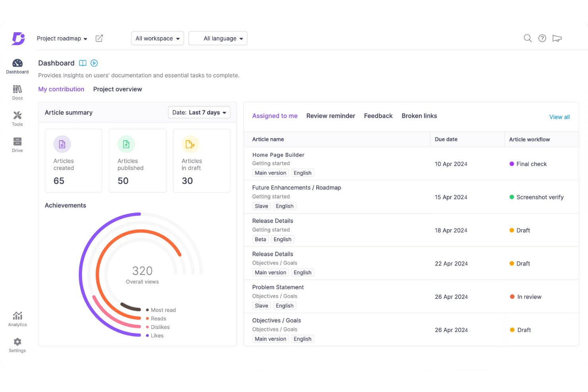
Task: Click the Articles created document icon
Action: (62, 144)
